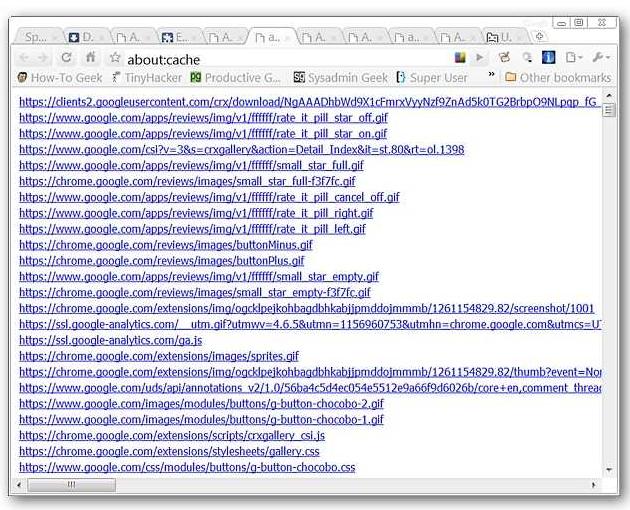Expand the bookmarks bar overflow chevron
This screenshot has width=630, height=510.
[491, 76]
